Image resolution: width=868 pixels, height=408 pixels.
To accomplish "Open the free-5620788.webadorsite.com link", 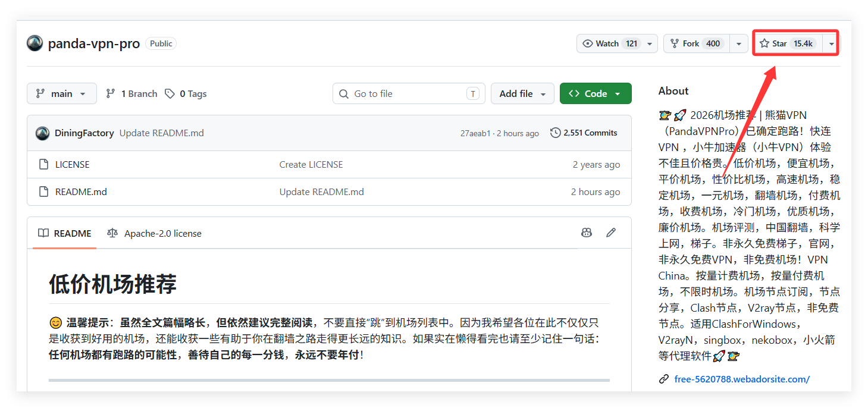I will [742, 379].
